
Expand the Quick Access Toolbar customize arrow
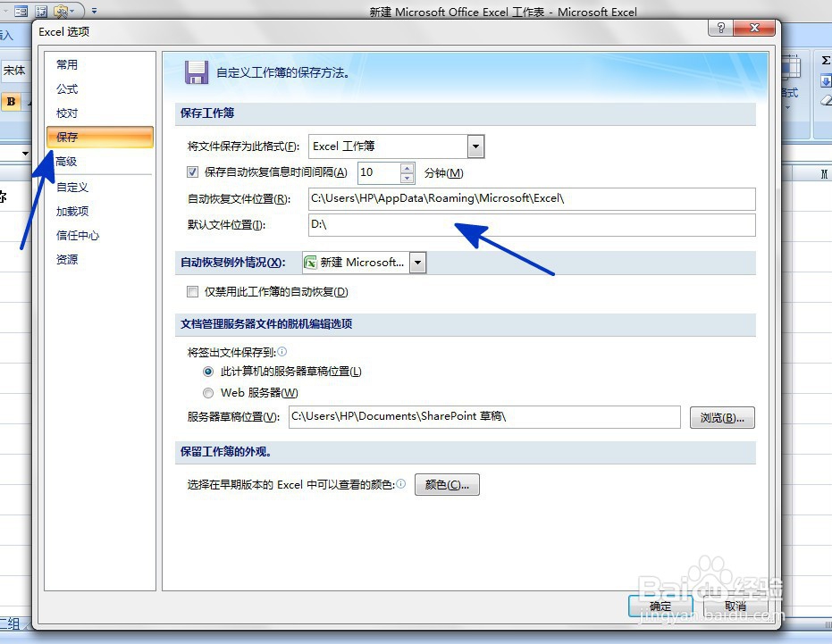click(x=95, y=11)
